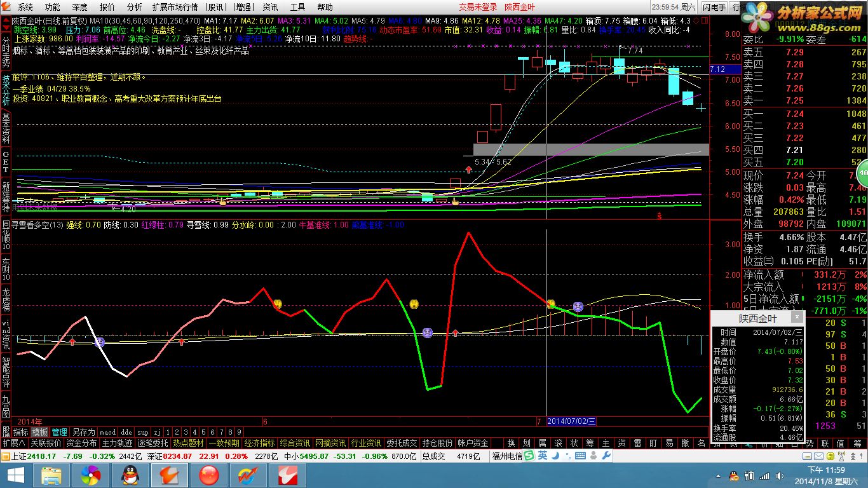Open the 系统 menu
This screenshot has height=488, width=868.
(25, 7)
